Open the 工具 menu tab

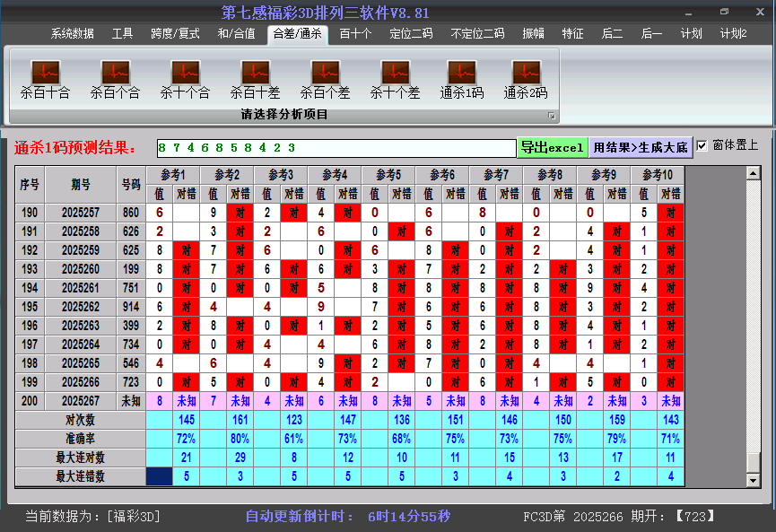(x=122, y=34)
